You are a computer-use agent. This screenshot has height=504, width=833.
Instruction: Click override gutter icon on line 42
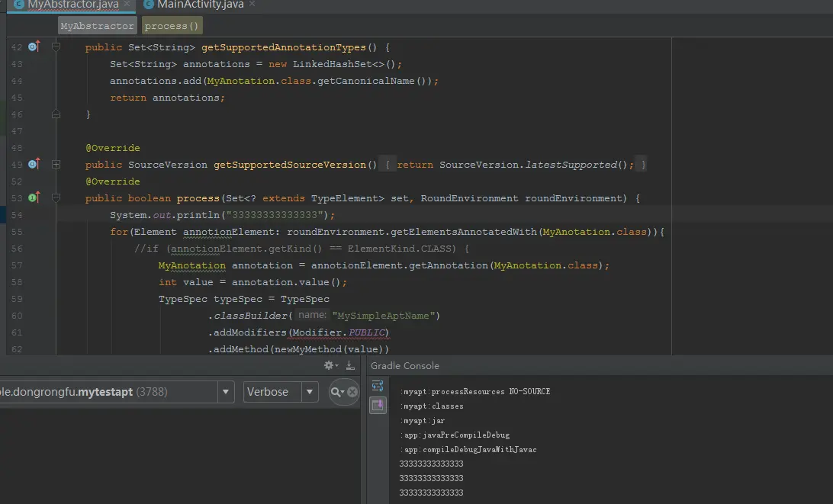34,47
